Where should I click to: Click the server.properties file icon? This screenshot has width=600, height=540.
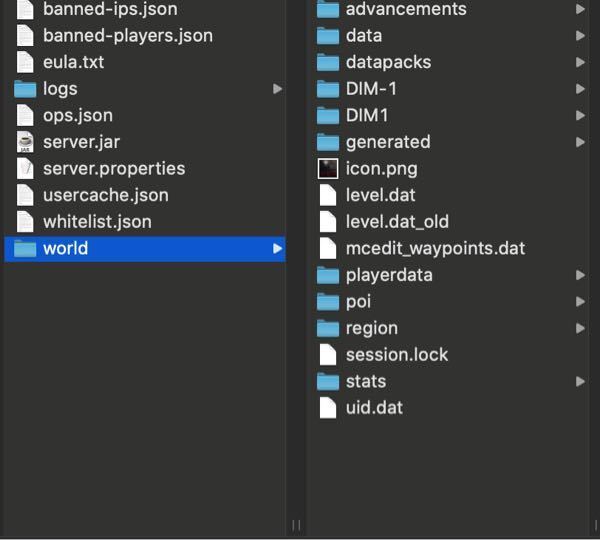pyautogui.click(x=25, y=168)
